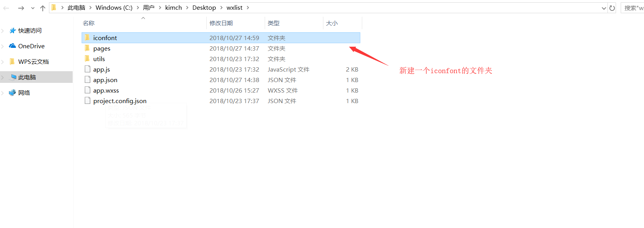
Task: Click JavaScript 文件 type of app.js
Action: coord(288,70)
